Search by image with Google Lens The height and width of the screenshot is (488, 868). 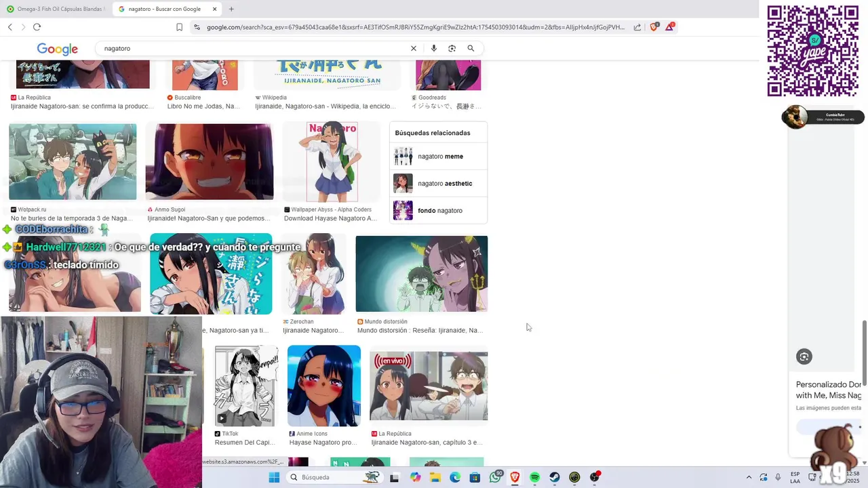(x=452, y=48)
